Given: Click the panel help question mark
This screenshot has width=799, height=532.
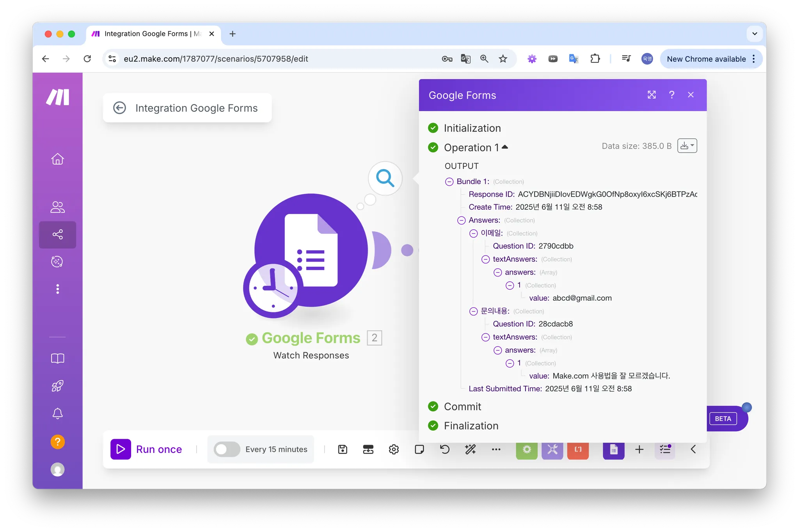Looking at the screenshot, I should [671, 95].
